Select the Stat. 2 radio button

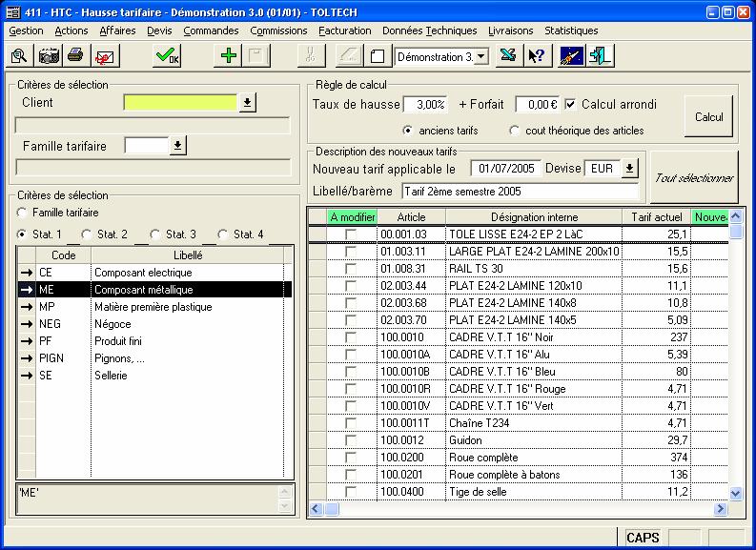87,234
